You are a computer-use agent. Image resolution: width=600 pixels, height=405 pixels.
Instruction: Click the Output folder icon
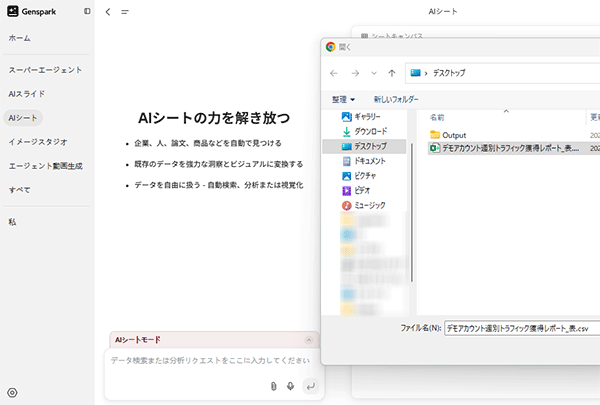tap(435, 135)
